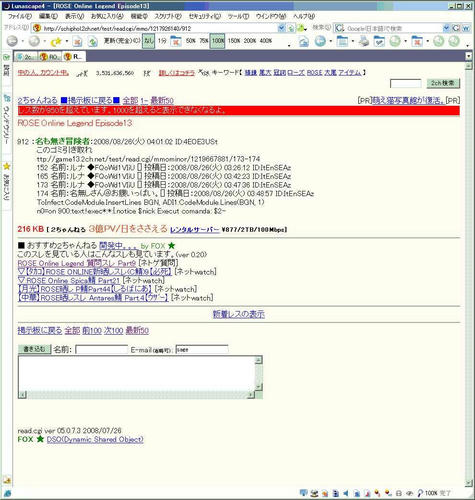The width and height of the screenshot is (475, 500).
Task: Click the page icon left of the address URL
Action: point(37,28)
